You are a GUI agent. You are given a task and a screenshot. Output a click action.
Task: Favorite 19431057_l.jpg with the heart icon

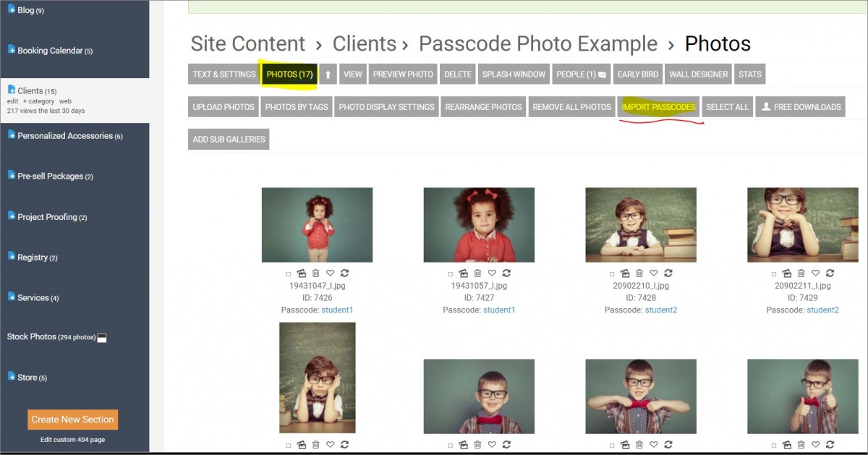tap(493, 273)
